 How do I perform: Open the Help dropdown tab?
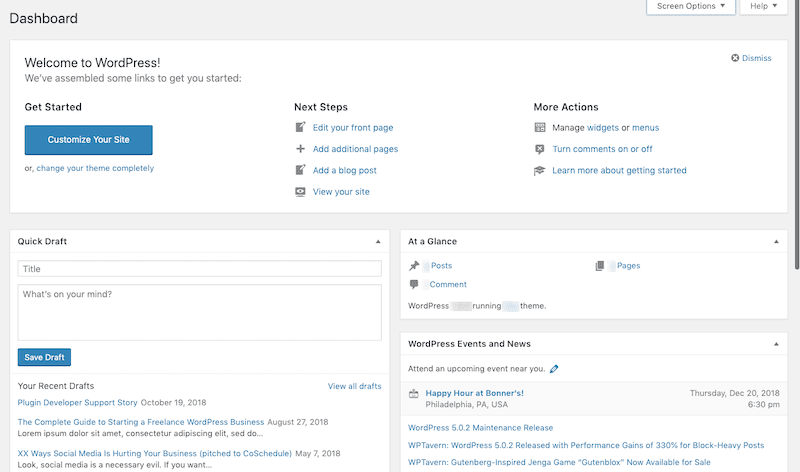click(x=764, y=7)
